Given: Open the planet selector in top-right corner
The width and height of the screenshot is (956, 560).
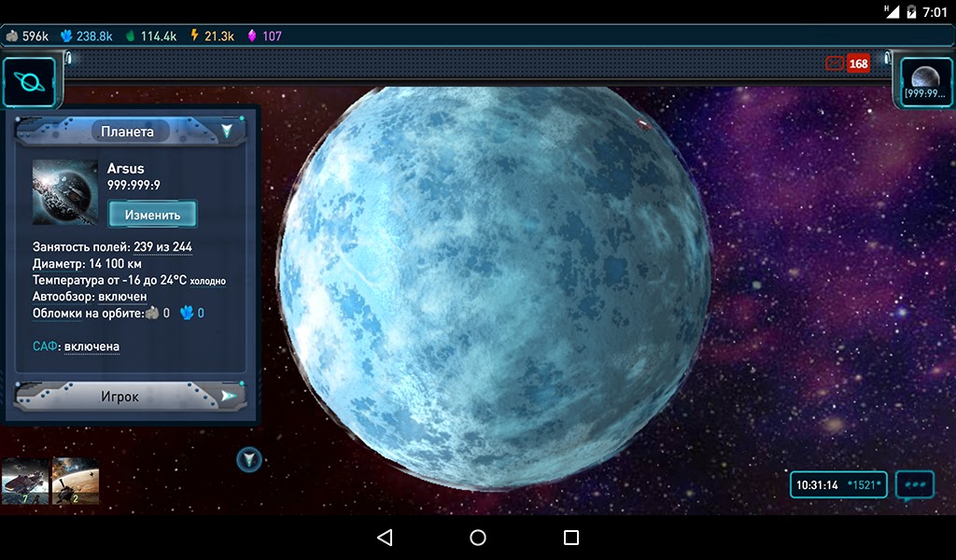Looking at the screenshot, I should pyautogui.click(x=924, y=82).
